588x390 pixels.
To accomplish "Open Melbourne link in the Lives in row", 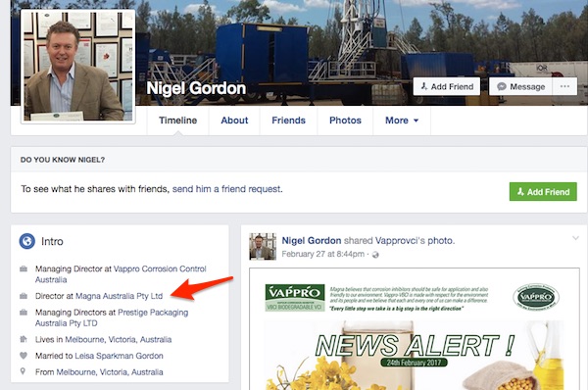I will coord(119,339).
